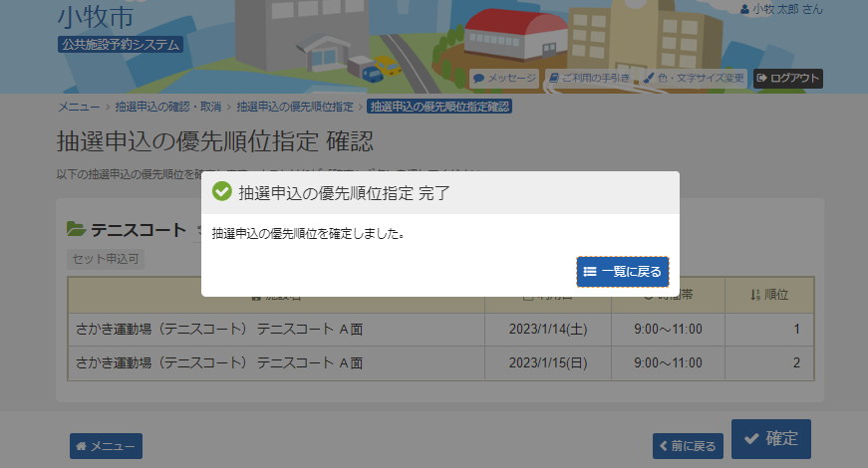Click the user icon beside 小牧 太郎
The width and height of the screenshot is (868, 468).
point(745,9)
